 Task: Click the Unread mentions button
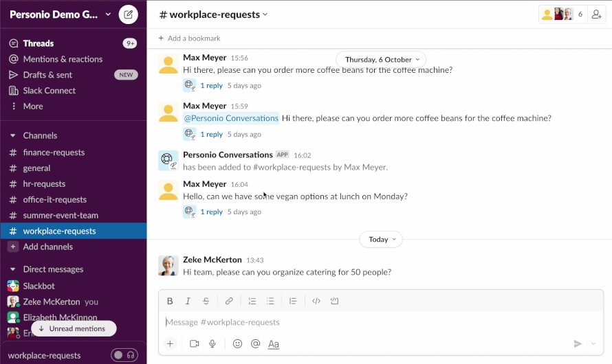[x=74, y=328]
